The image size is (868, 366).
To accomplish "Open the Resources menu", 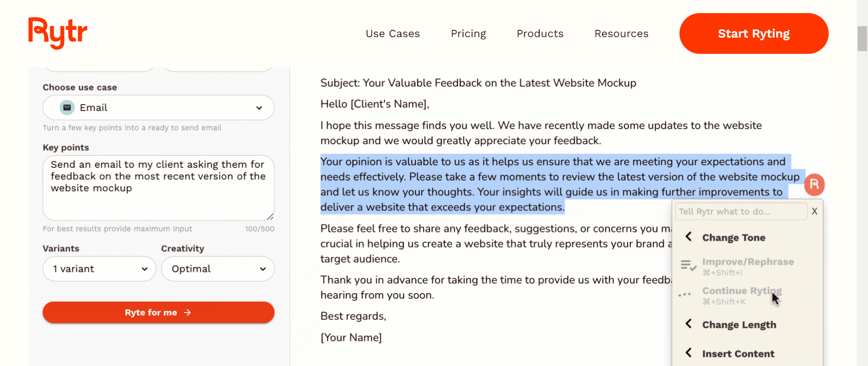I will point(621,33).
